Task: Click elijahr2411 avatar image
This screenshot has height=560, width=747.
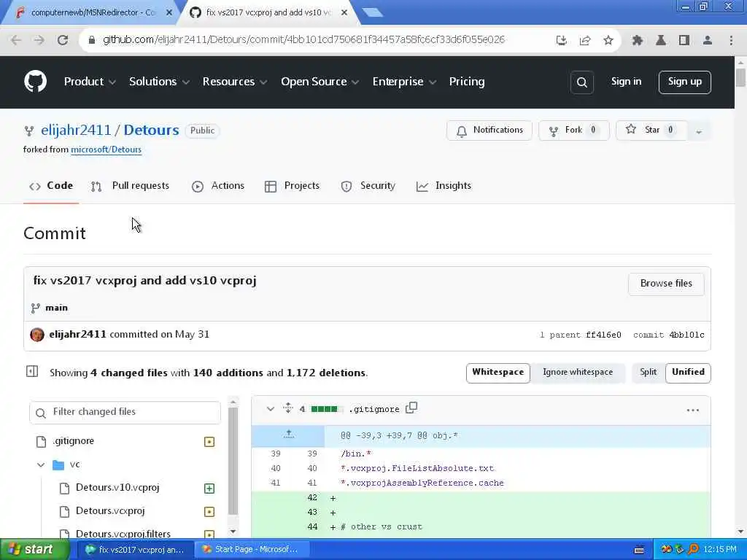Action: point(37,334)
